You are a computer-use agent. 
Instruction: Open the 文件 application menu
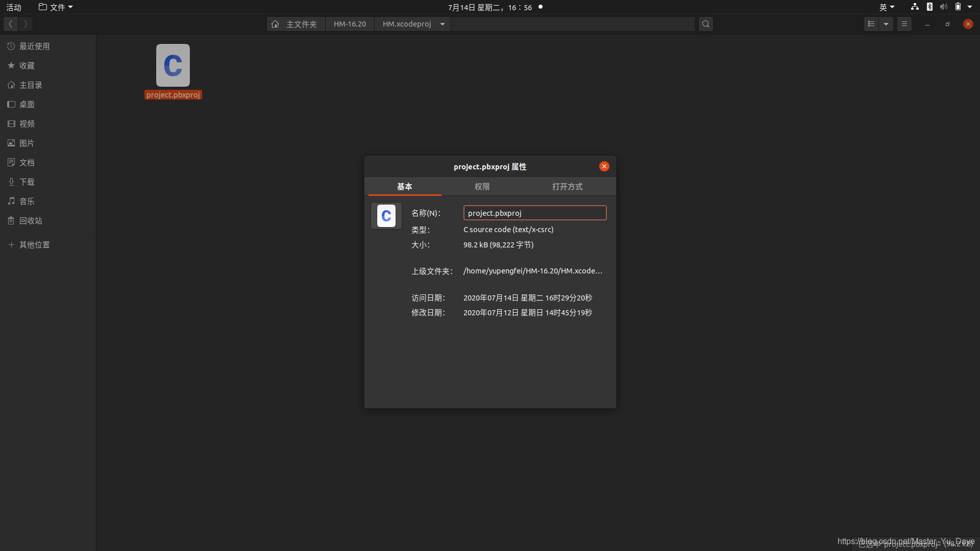[x=56, y=7]
